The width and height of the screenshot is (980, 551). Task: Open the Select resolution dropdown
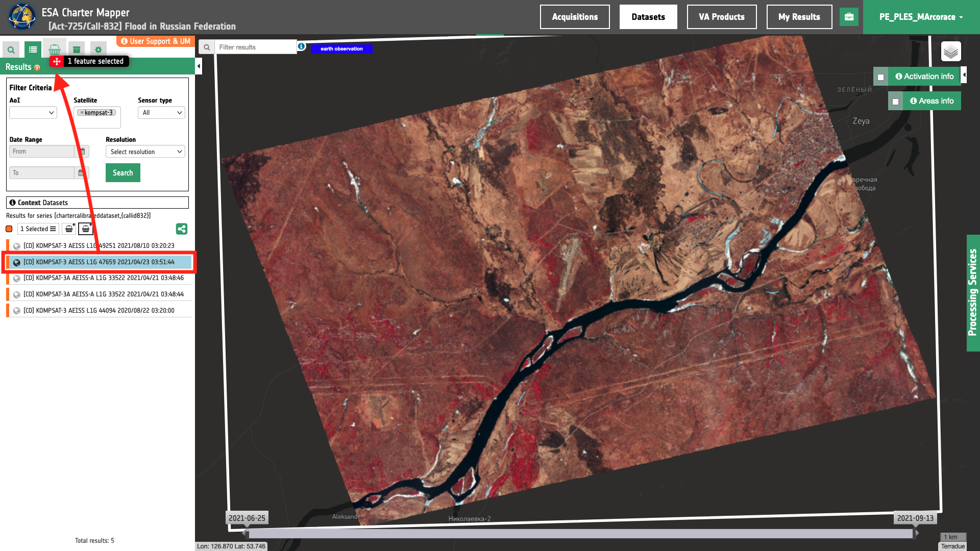tap(145, 152)
